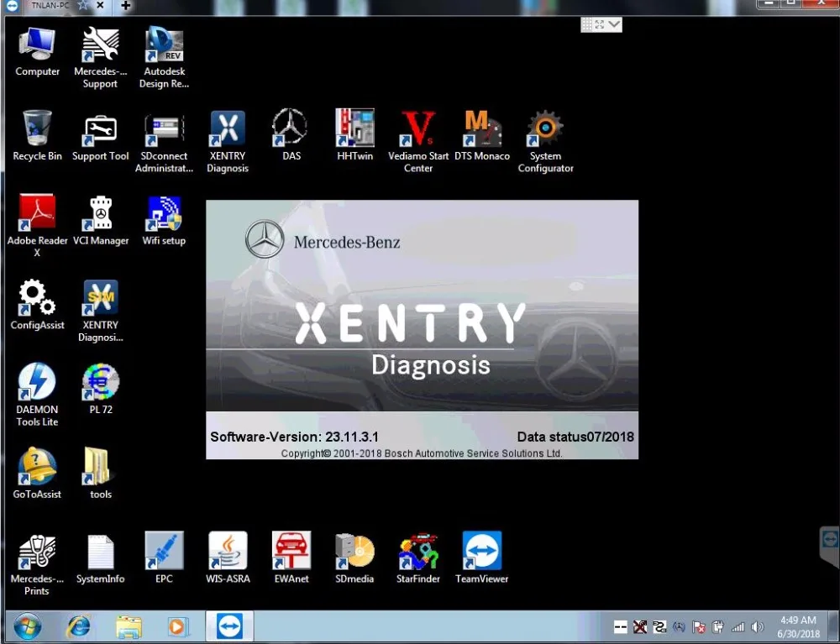This screenshot has width=840, height=644.
Task: Launch DTS Monaco
Action: (481, 135)
